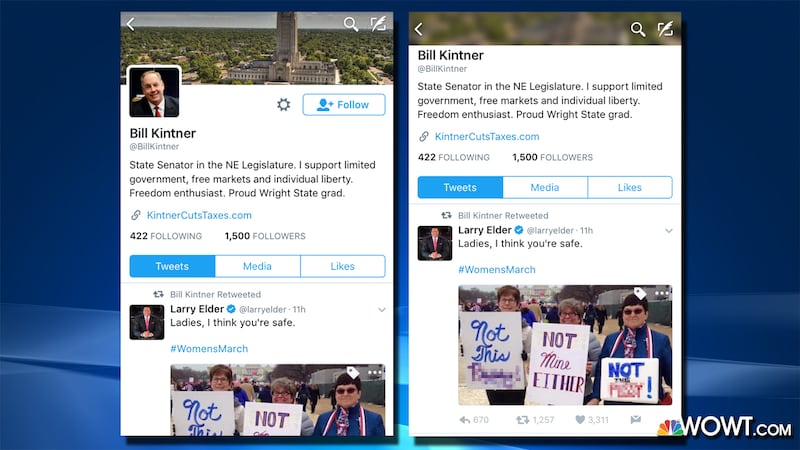Expand the tweet options chevron on right screen
The height and width of the screenshot is (450, 800).
tap(669, 231)
